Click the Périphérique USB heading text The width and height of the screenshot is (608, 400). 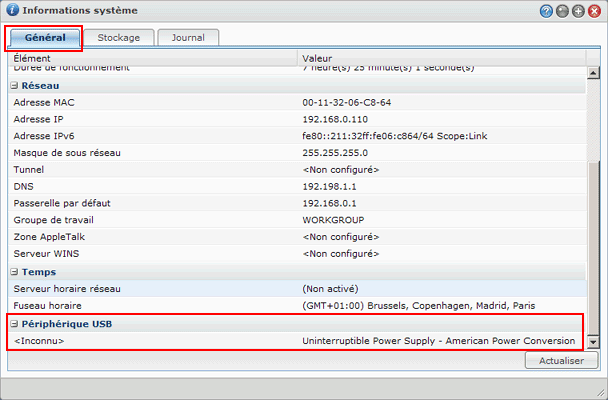67,324
